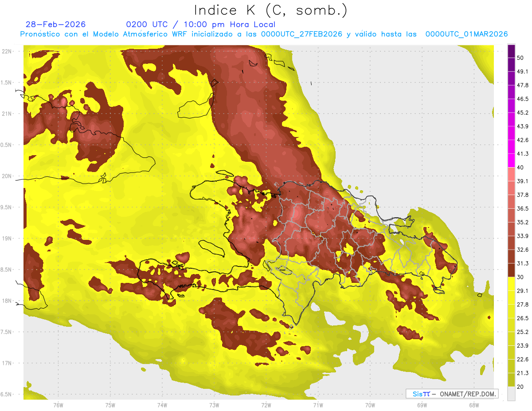The image size is (532, 411).
Task: Click the "35.2" color scale value
Action: 522,222
